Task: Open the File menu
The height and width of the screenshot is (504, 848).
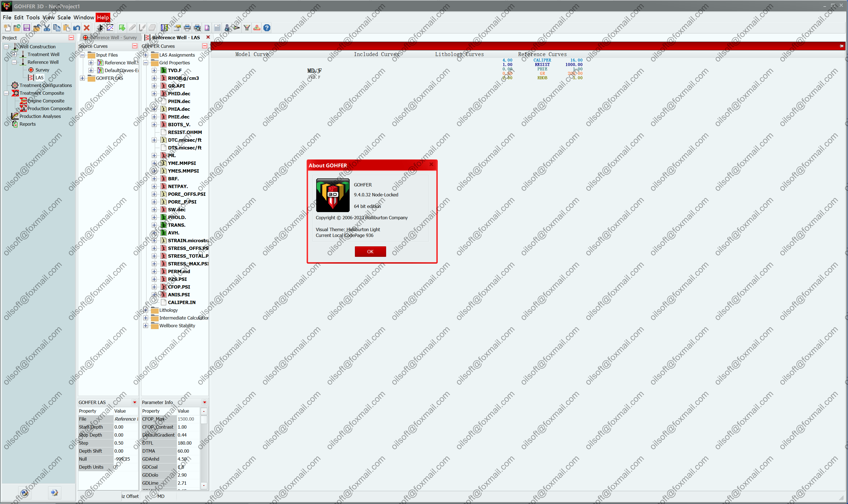Action: point(7,17)
